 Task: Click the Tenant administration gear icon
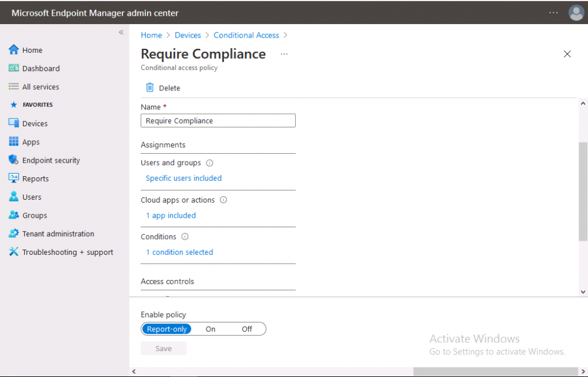(14, 233)
